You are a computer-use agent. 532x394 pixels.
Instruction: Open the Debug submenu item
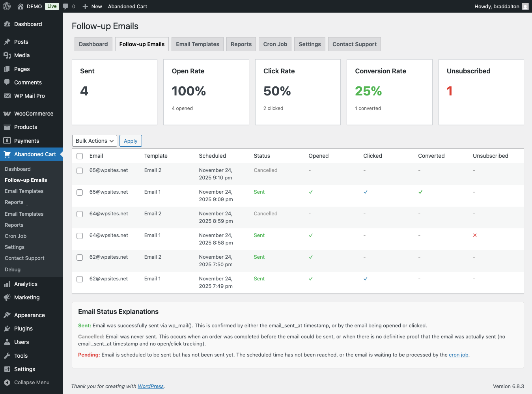click(13, 269)
